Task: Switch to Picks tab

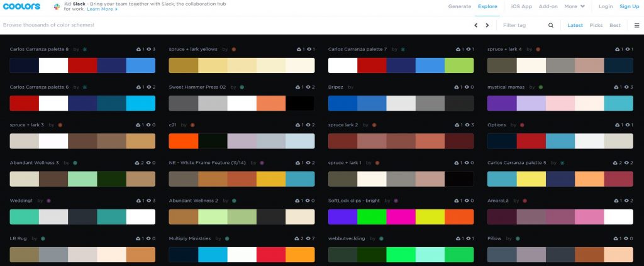Action: click(x=596, y=25)
